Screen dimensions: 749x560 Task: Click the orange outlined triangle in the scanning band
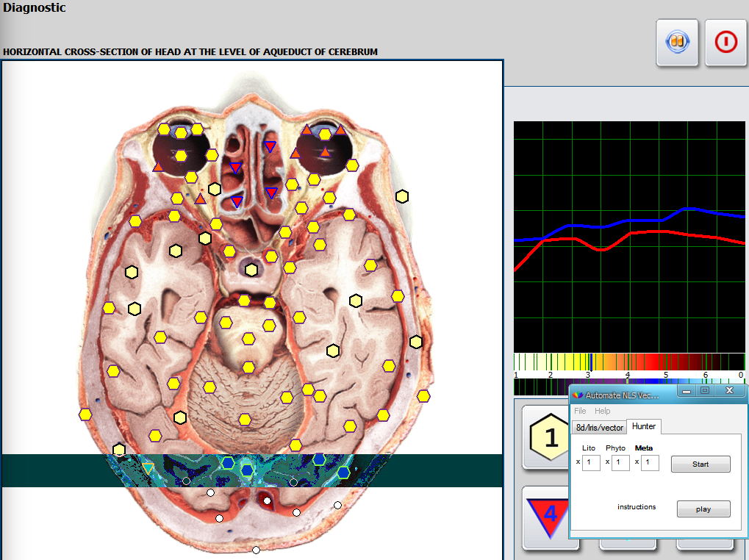pyautogui.click(x=148, y=468)
